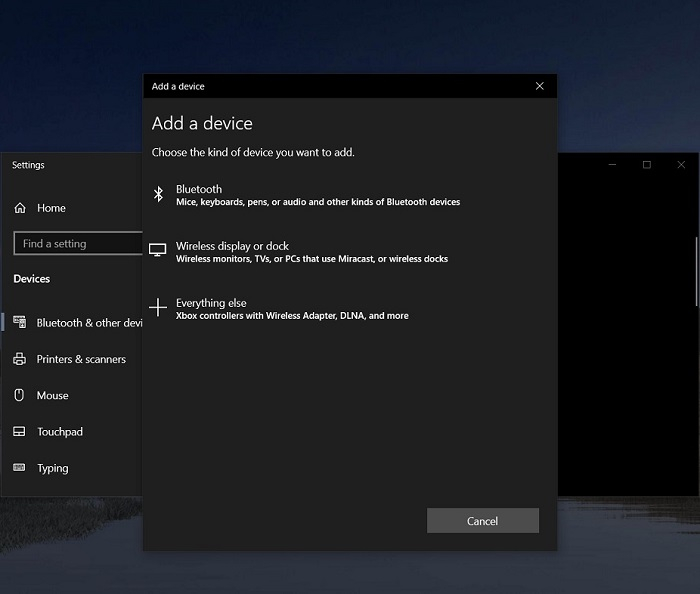Close the Add a device dialog

(540, 86)
